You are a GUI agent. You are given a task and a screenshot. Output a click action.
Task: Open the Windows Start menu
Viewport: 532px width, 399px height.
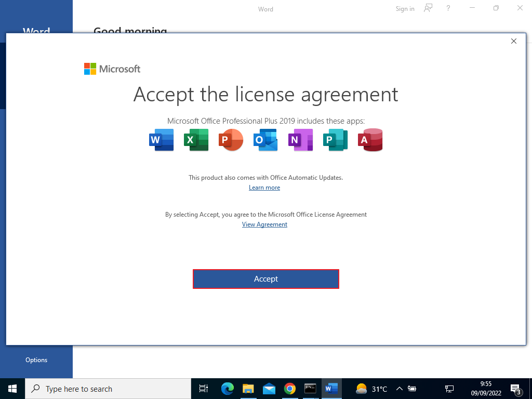12,389
